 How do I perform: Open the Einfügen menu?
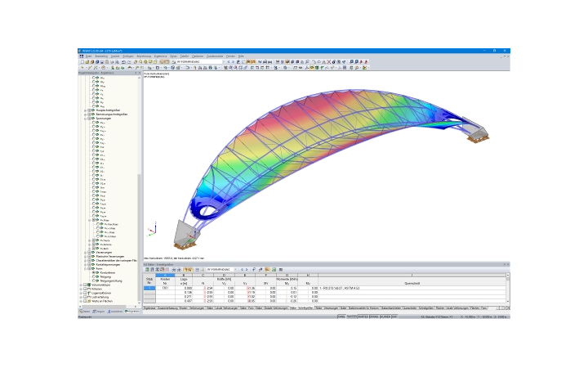click(x=128, y=56)
